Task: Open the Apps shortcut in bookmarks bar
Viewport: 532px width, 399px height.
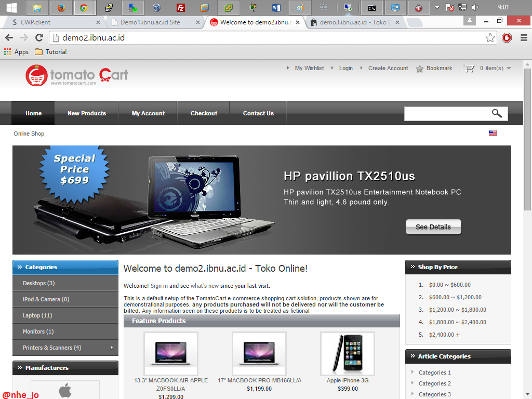Action: coord(16,52)
